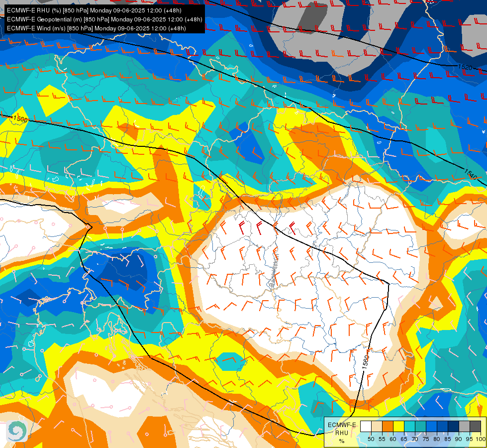Image resolution: width=487 pixels, height=448 pixels.
Task: Select the beige 50–55 legend swatch
Action: coord(377,426)
